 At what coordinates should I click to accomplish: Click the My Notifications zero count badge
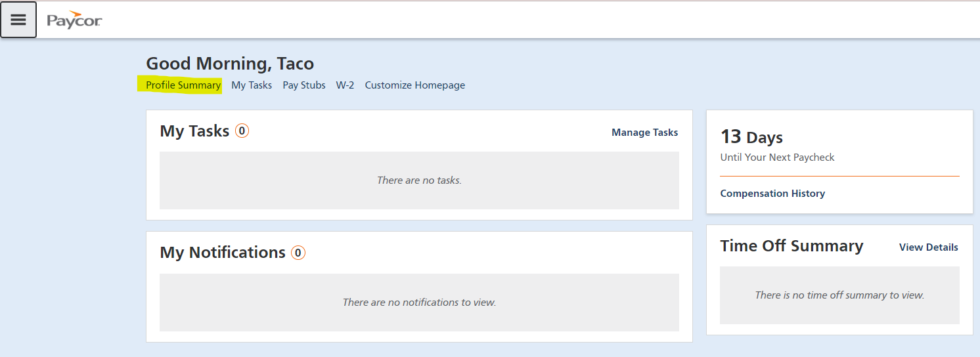pos(298,253)
